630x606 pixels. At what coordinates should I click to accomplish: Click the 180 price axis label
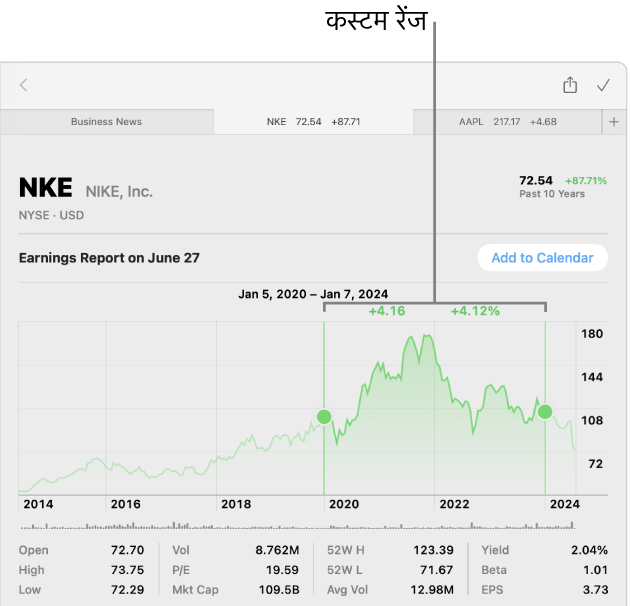pyautogui.click(x=592, y=334)
